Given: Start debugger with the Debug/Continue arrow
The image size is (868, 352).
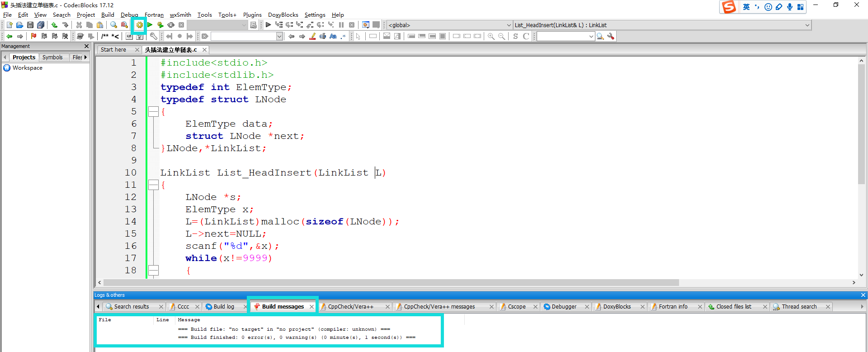Looking at the screenshot, I should (x=268, y=25).
